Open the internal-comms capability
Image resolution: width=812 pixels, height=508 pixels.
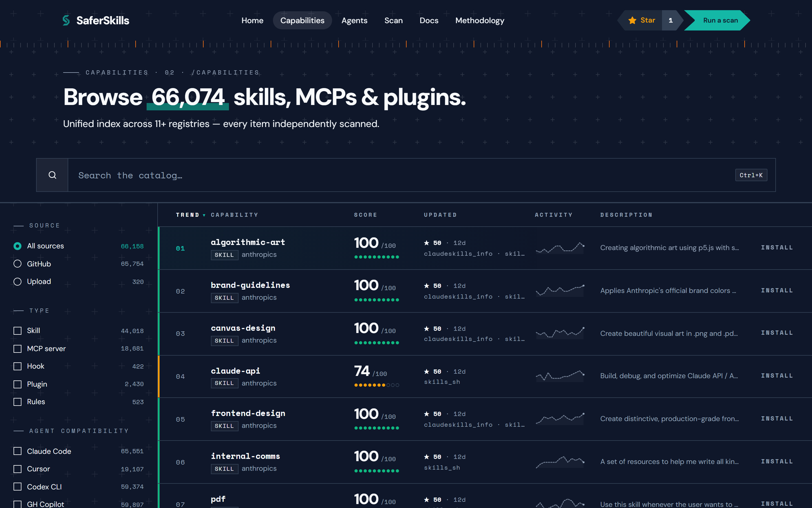245,456
